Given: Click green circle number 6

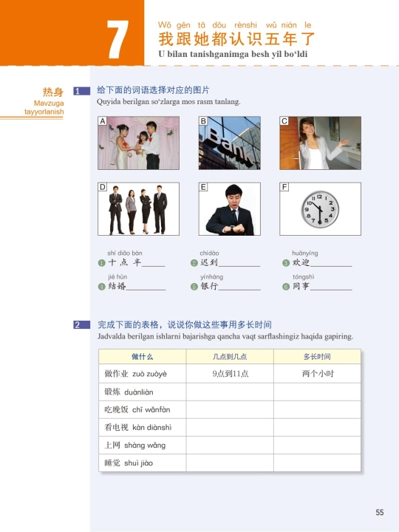Looking at the screenshot, I should (286, 287).
